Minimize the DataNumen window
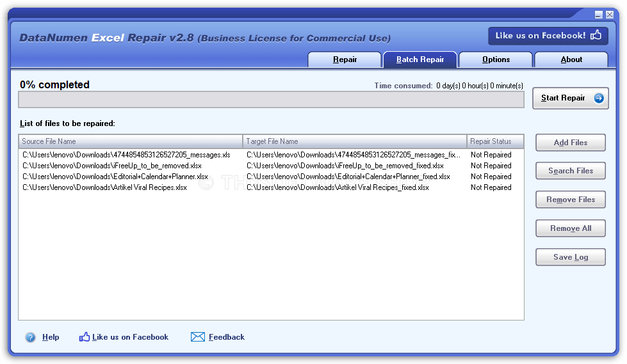Image resolution: width=627 pixels, height=364 pixels. pos(599,15)
